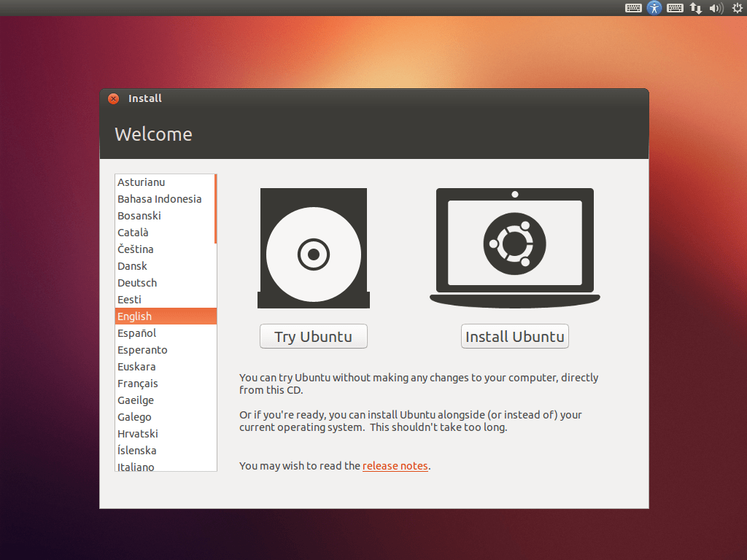Open the accessibility menu in the top panel
This screenshot has height=560, width=747.
point(654,8)
